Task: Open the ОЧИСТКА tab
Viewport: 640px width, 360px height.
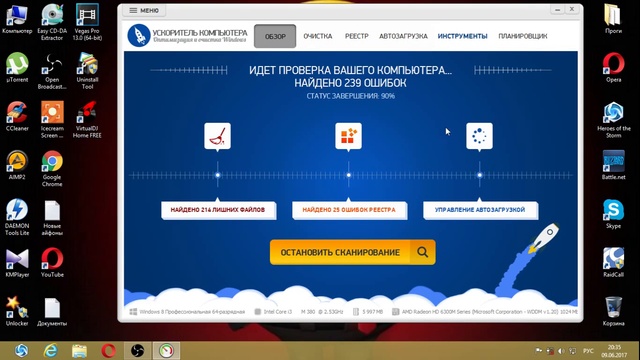Action: pyautogui.click(x=318, y=36)
